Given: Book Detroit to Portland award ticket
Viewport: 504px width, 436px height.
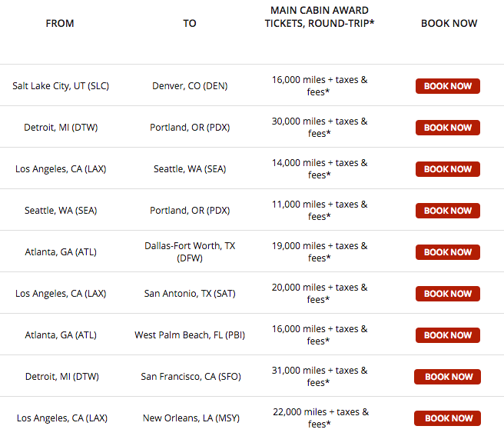Looking at the screenshot, I should click(447, 128).
